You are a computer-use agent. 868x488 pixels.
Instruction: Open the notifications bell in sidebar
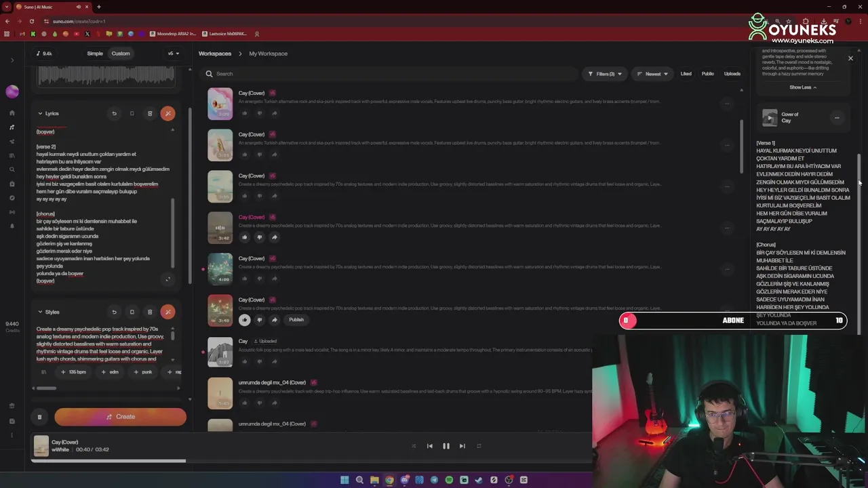coord(12,226)
